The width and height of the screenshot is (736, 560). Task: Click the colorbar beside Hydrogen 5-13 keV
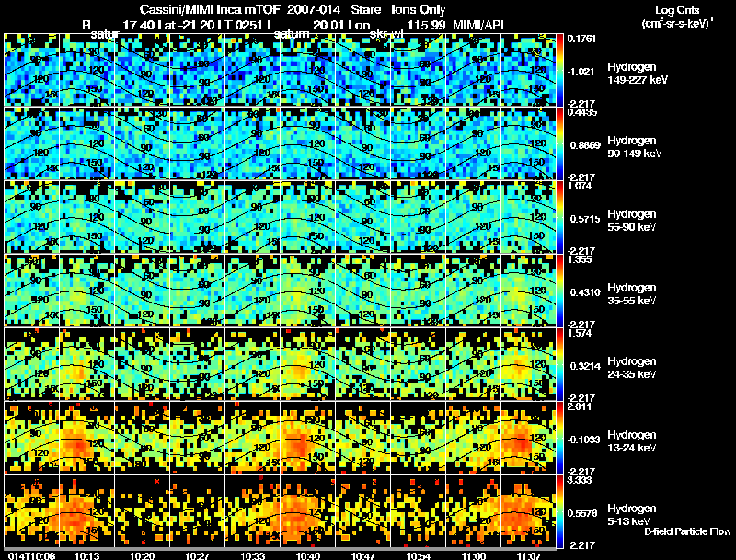click(x=559, y=511)
